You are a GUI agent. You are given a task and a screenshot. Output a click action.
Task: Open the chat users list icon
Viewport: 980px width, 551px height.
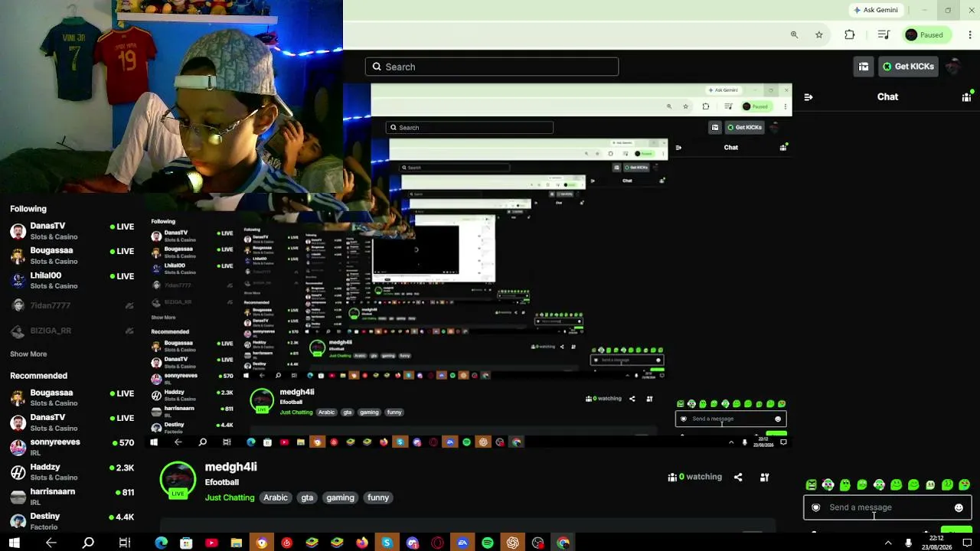point(966,97)
